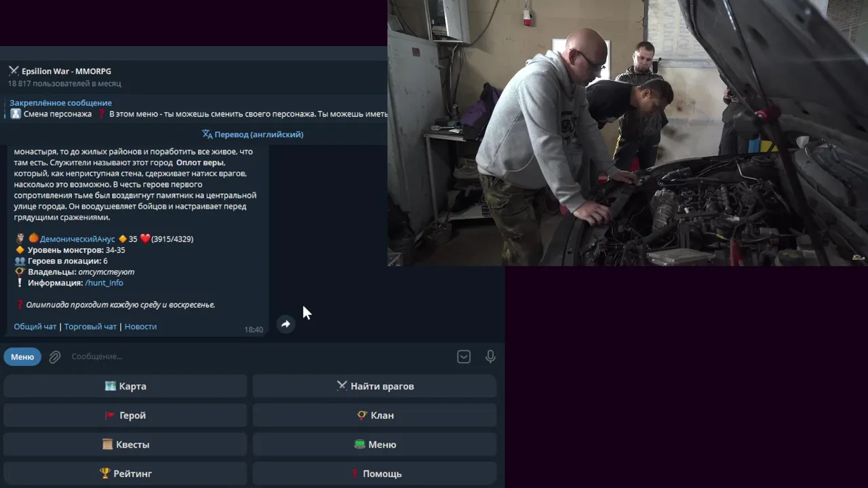The width and height of the screenshot is (868, 488).
Task: Click the video thumbnail of mechanics at car
Action: tap(627, 133)
